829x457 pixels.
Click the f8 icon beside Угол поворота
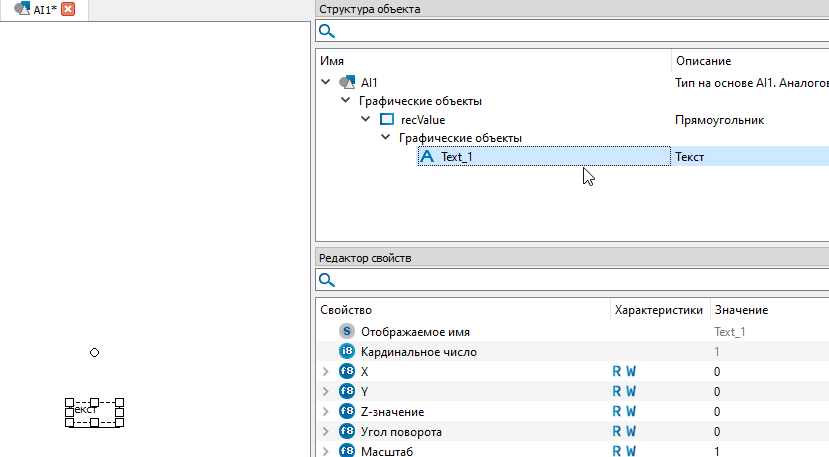point(347,431)
